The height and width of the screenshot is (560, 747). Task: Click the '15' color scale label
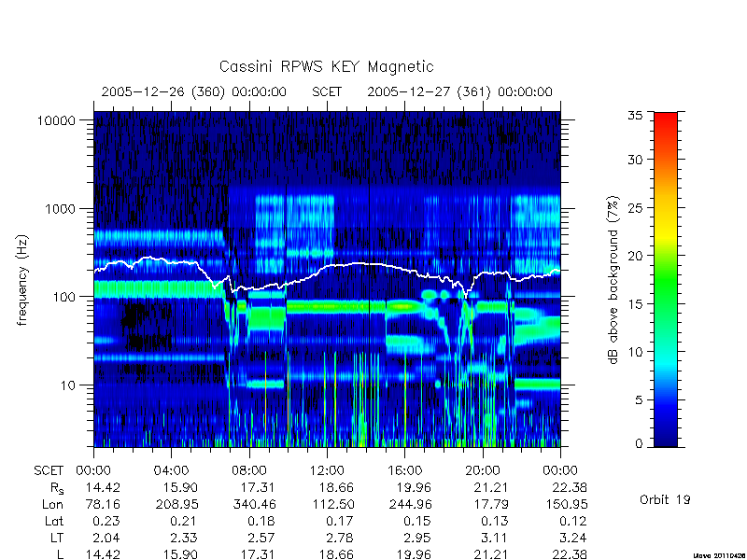pos(635,304)
